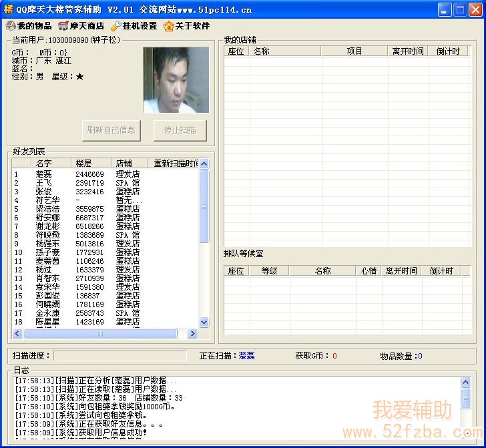Screen dimensions: 486x448
Task: Click 座位 header in 排队等候室 table
Action: coord(236,271)
